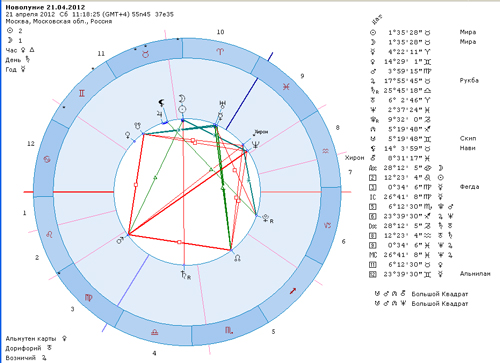Select the Libra glyph on the zodiac ring
500x363 pixels.
155,332
